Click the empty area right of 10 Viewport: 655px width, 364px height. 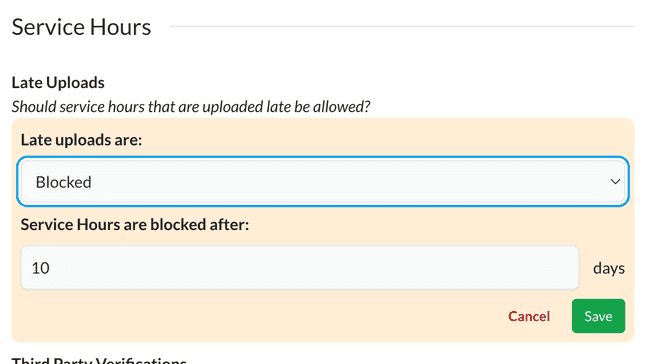313,267
